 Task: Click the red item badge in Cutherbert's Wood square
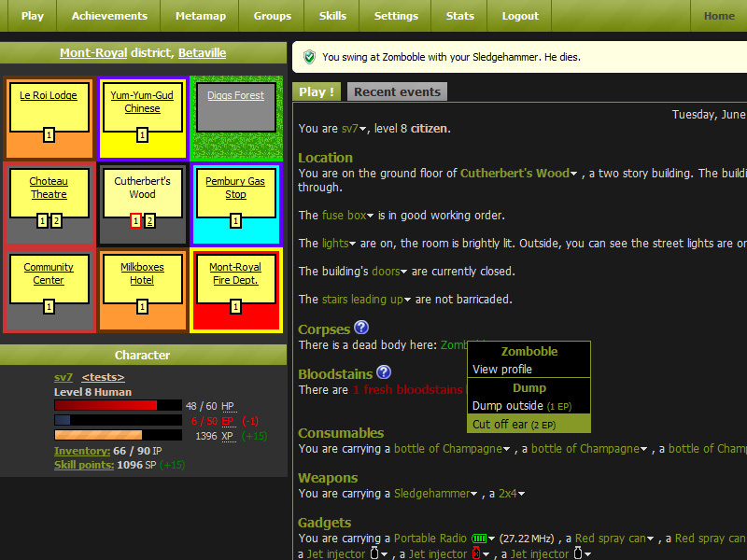[x=136, y=220]
